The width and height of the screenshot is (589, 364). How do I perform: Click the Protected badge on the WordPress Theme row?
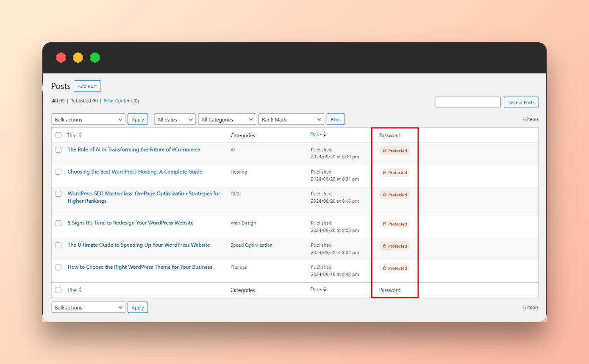click(x=395, y=268)
